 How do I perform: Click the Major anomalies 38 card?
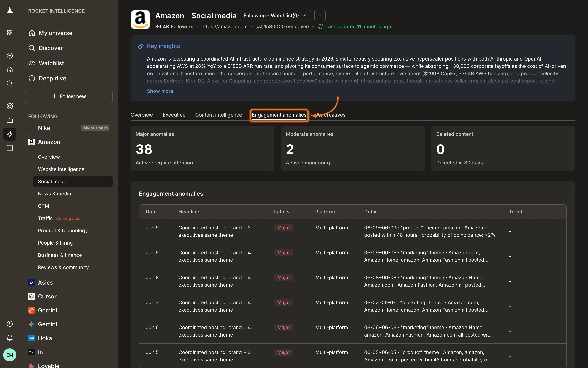point(202,148)
